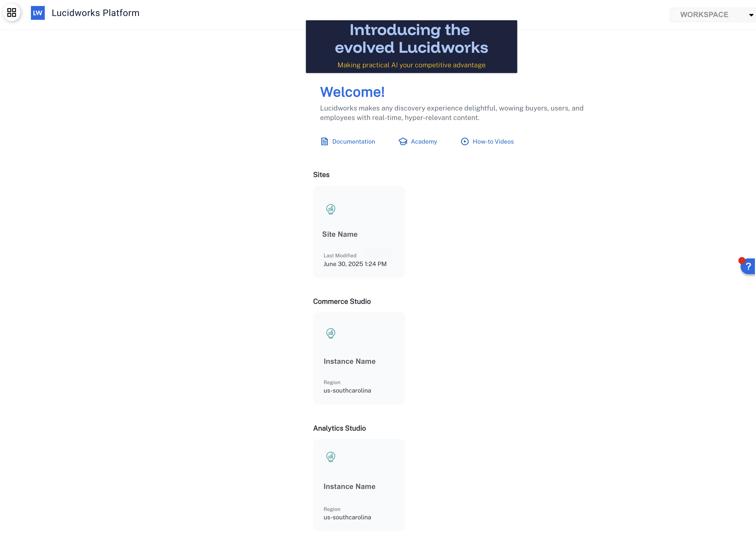Open the Commerce Studio Instance Name card
Image resolution: width=756 pixels, height=537 pixels.
click(x=359, y=358)
